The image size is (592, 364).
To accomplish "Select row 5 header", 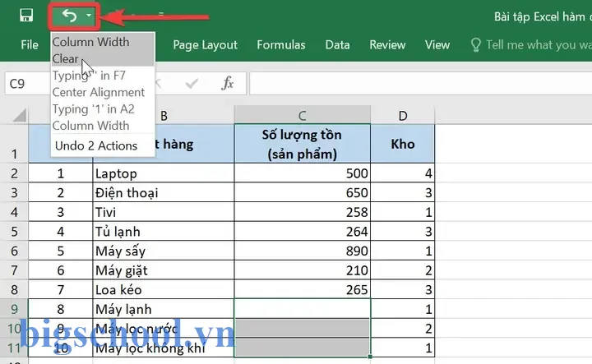I will click(x=14, y=231).
